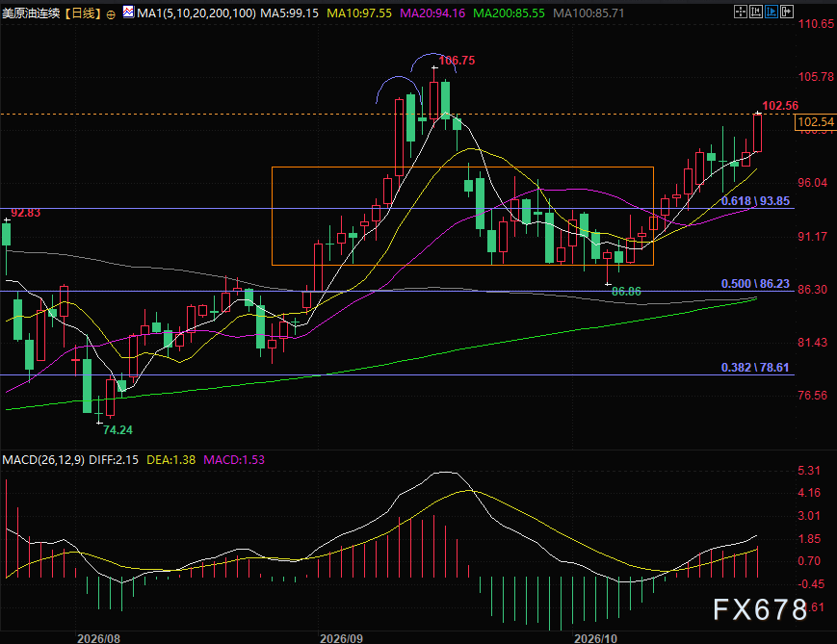Click the chart shift axis icon

click(x=756, y=12)
